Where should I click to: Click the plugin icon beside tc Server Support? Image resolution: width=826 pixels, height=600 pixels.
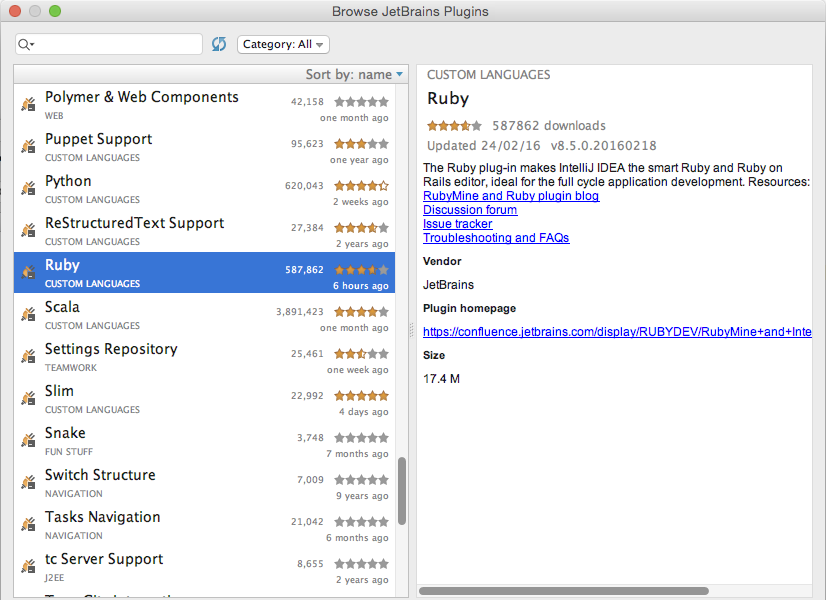point(28,566)
